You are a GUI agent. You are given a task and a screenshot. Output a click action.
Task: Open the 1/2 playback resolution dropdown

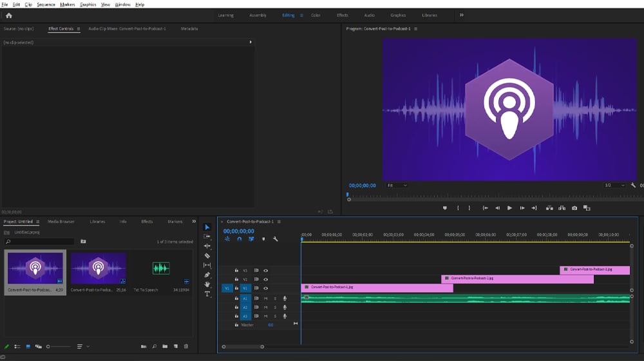pos(614,186)
